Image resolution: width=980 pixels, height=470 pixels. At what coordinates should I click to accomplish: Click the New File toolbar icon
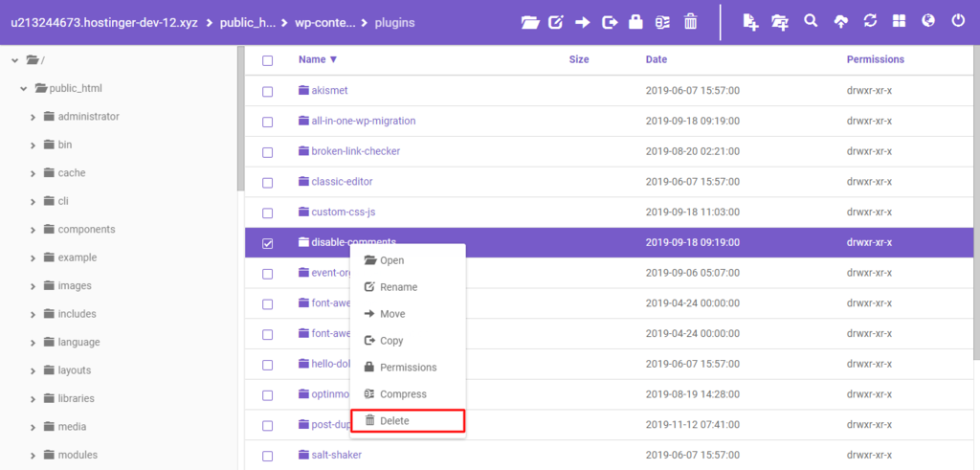[750, 21]
